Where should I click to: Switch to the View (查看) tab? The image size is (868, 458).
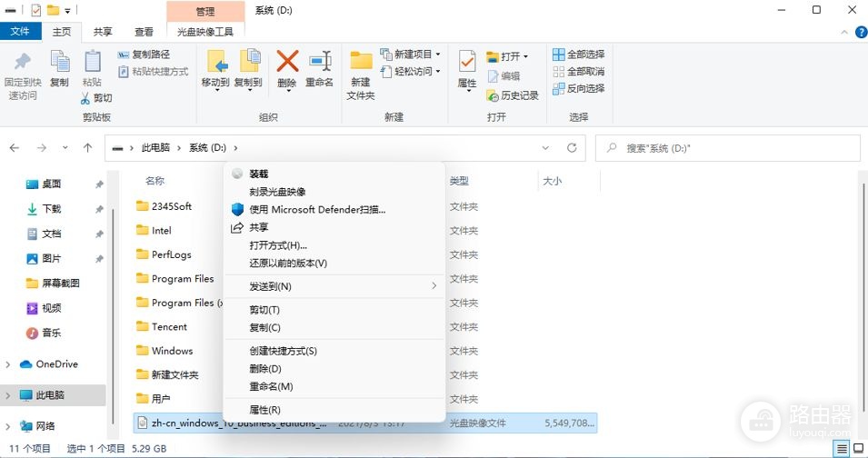tap(144, 32)
